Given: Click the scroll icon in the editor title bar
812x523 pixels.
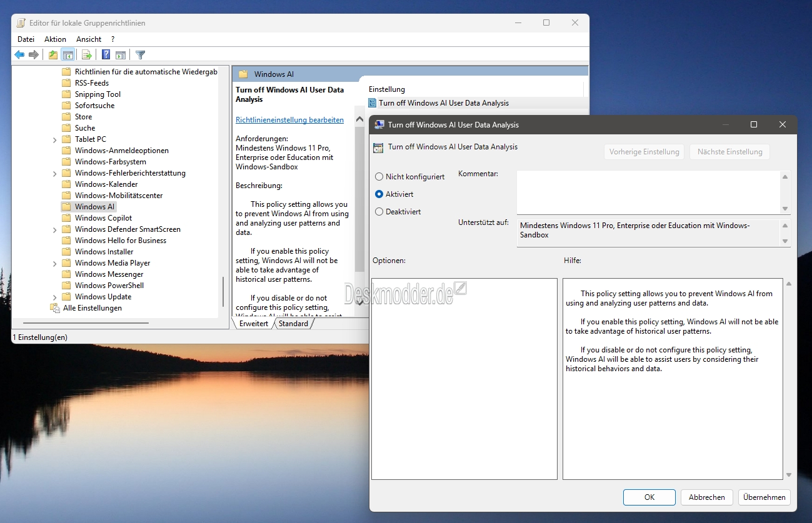Looking at the screenshot, I should point(21,23).
